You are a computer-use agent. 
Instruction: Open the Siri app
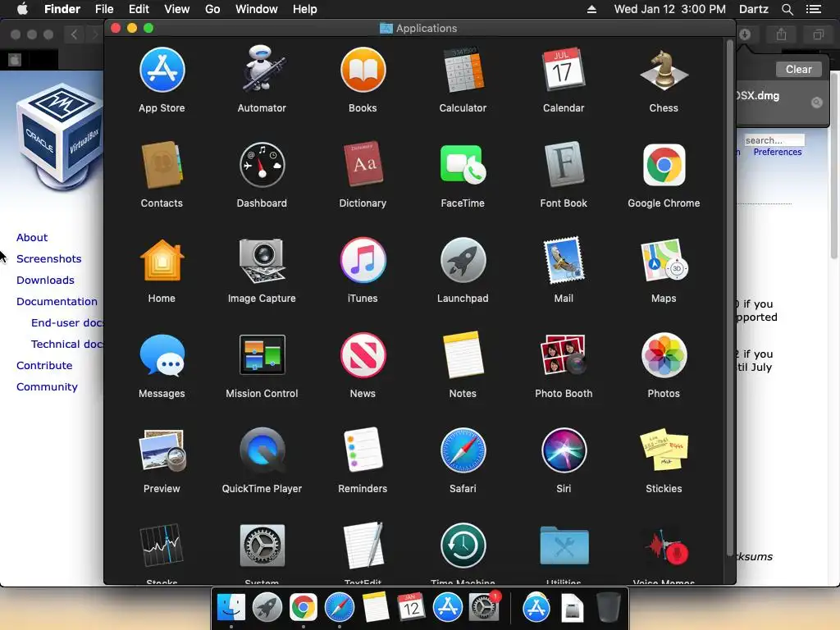[x=564, y=450]
